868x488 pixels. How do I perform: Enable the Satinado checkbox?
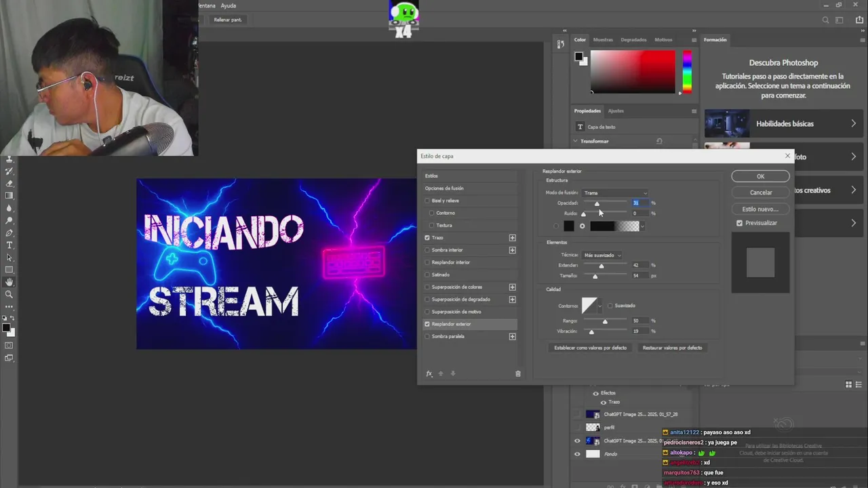[x=427, y=274]
